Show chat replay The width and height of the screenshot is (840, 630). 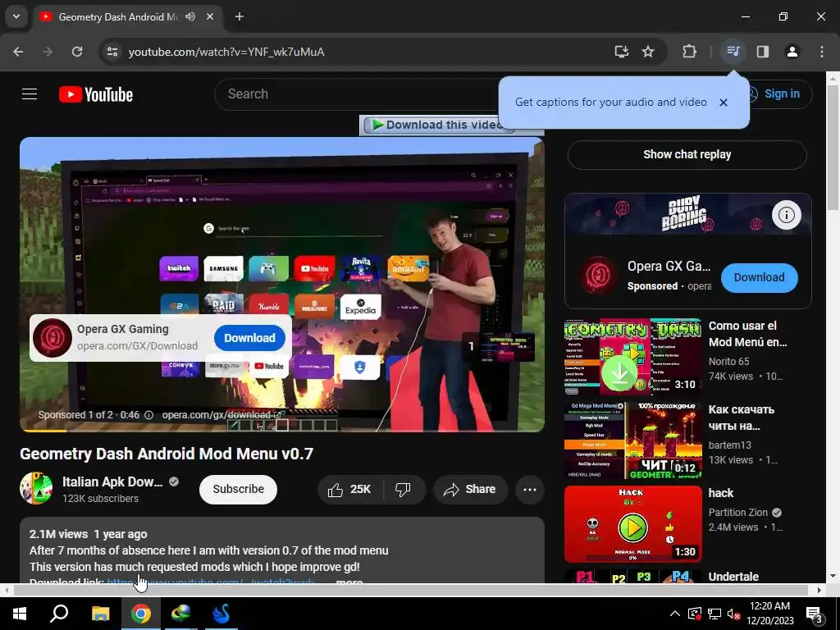tap(687, 154)
